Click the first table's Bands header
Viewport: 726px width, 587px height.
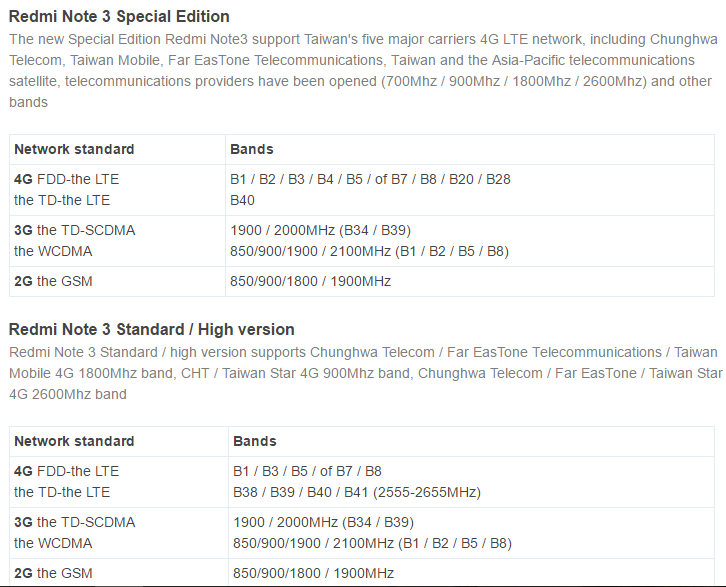click(252, 149)
